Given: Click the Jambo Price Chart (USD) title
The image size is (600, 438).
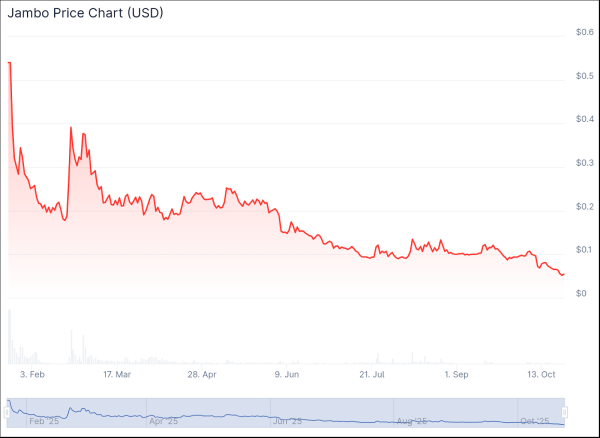Looking at the screenshot, I should (x=86, y=15).
